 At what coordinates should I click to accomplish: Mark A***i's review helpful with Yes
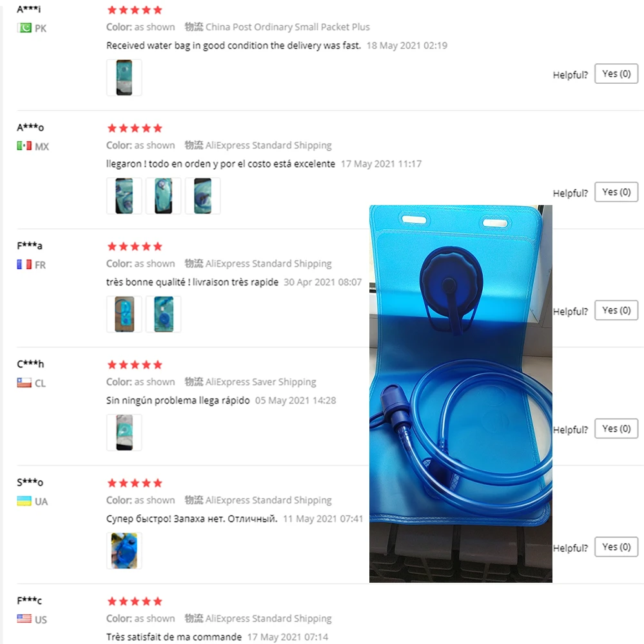point(616,74)
